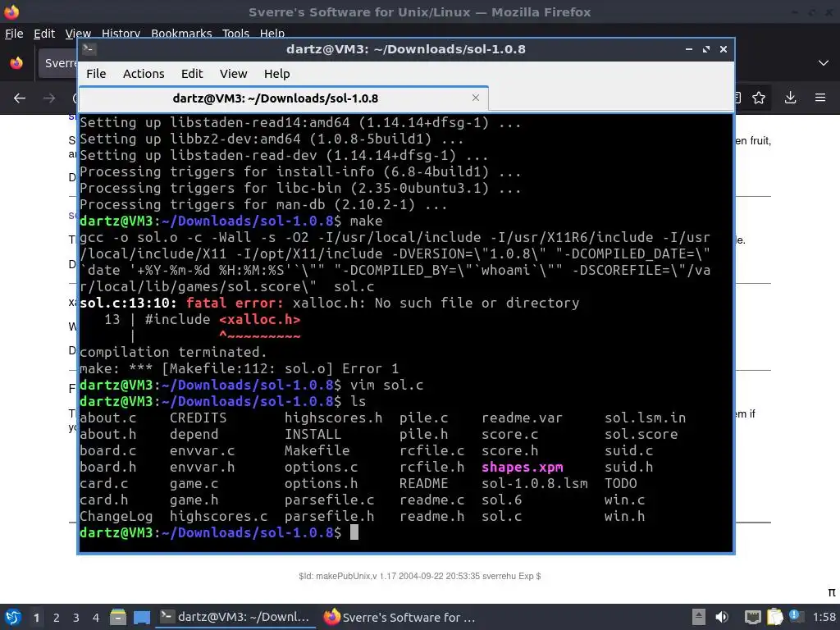Activate the terminal taskbar entry
This screenshot has height=630, width=840.
[235, 617]
